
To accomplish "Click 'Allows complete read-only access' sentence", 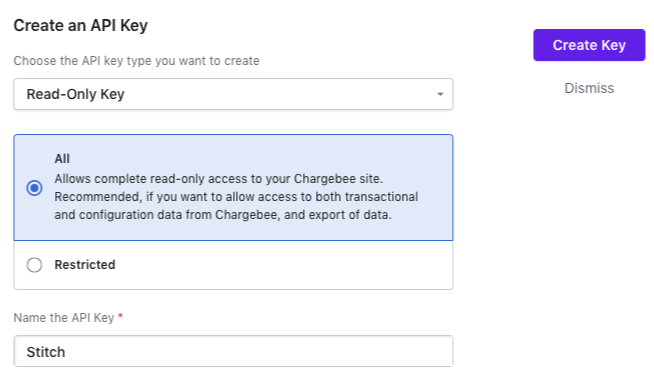I will point(219,179).
